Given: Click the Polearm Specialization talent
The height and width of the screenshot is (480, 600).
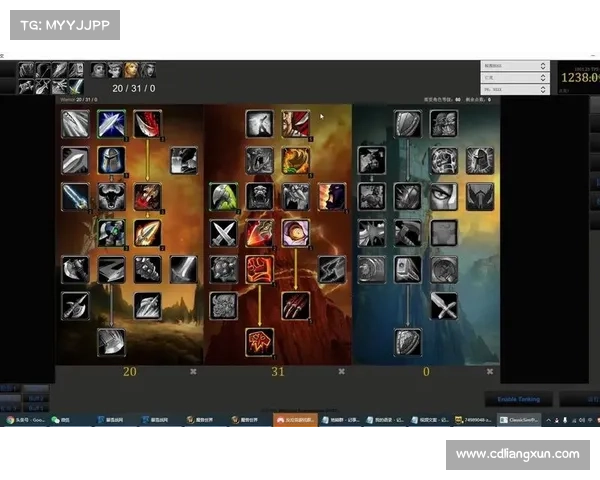Looking at the screenshot, I should tap(75, 306).
